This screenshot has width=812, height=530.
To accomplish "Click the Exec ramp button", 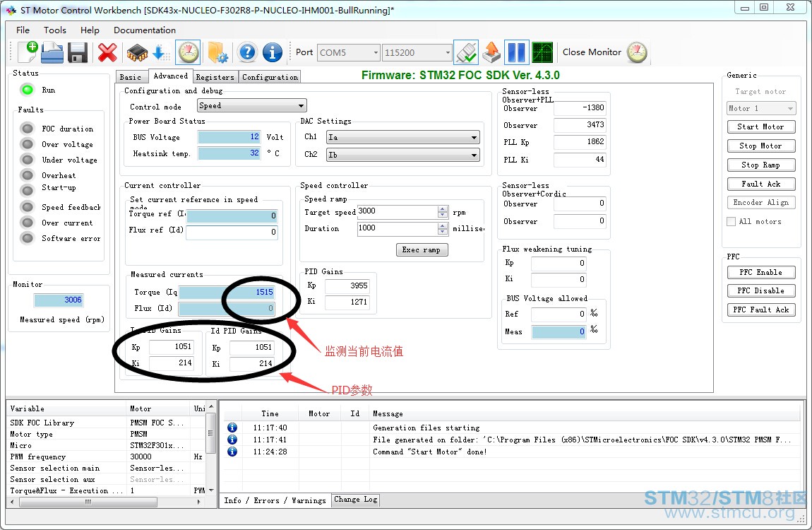I will click(422, 249).
